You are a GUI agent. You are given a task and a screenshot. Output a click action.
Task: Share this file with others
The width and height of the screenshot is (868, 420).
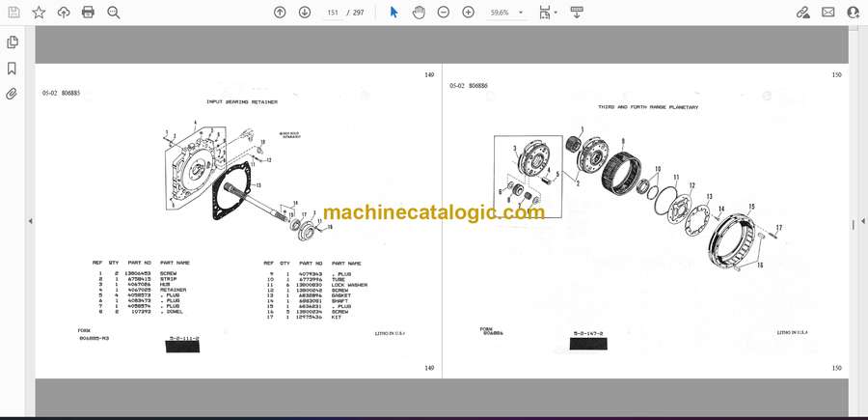pyautogui.click(x=854, y=13)
